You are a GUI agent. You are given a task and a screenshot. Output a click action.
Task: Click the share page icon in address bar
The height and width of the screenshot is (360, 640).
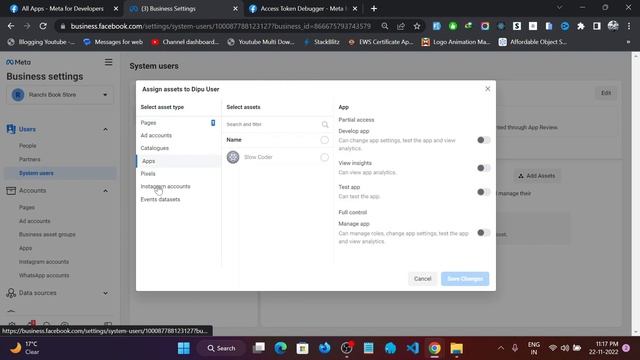[x=401, y=26]
